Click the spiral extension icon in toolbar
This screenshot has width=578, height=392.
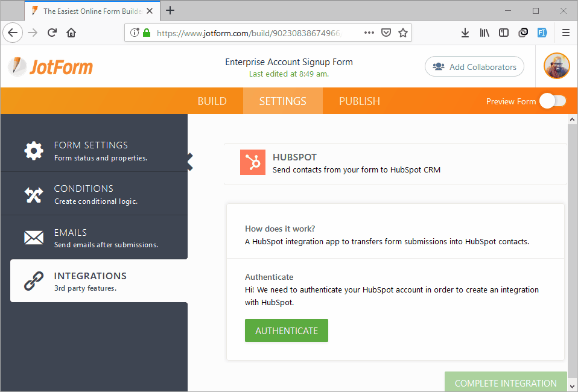522,33
